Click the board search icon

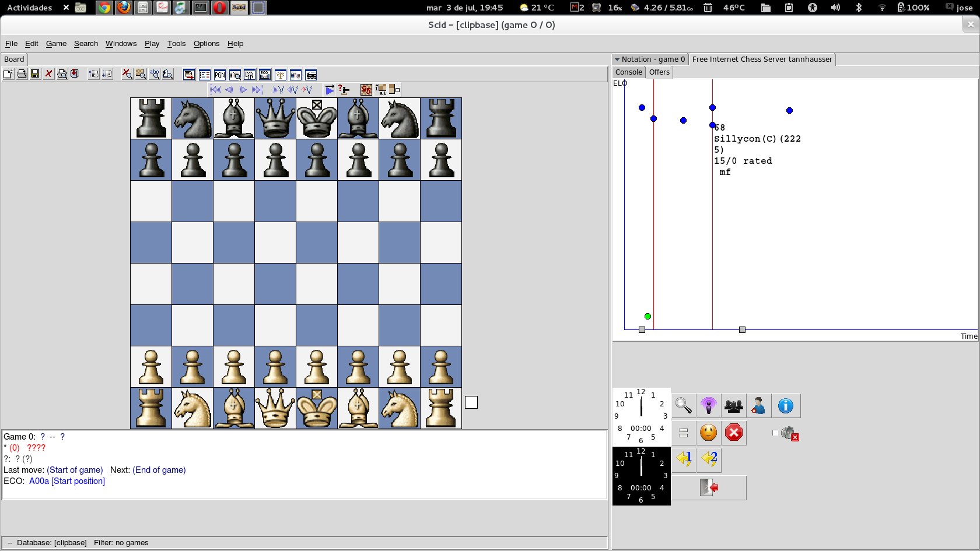coord(141,74)
